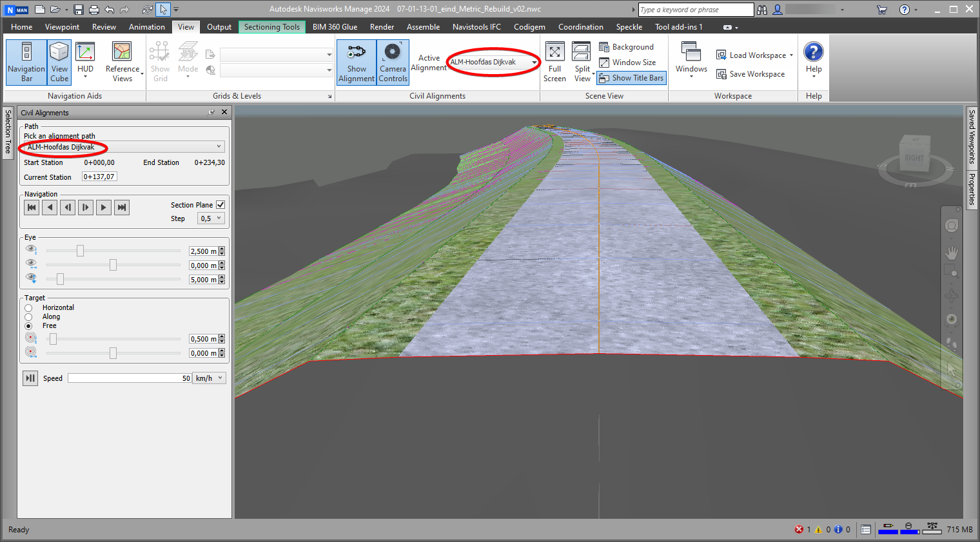980x542 pixels.
Task: Toggle Camera Controls panel
Action: [x=393, y=63]
